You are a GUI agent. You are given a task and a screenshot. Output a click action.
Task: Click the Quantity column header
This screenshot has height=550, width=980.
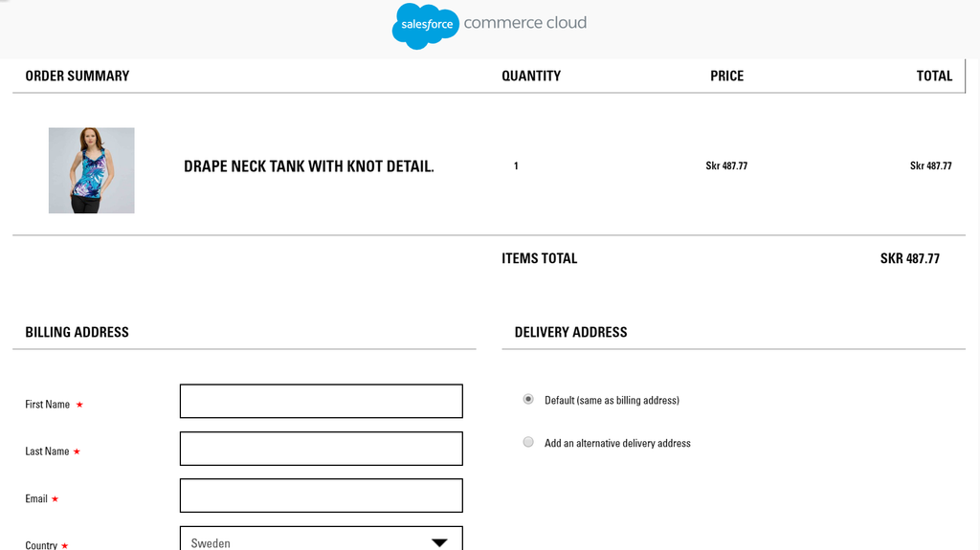click(x=531, y=76)
